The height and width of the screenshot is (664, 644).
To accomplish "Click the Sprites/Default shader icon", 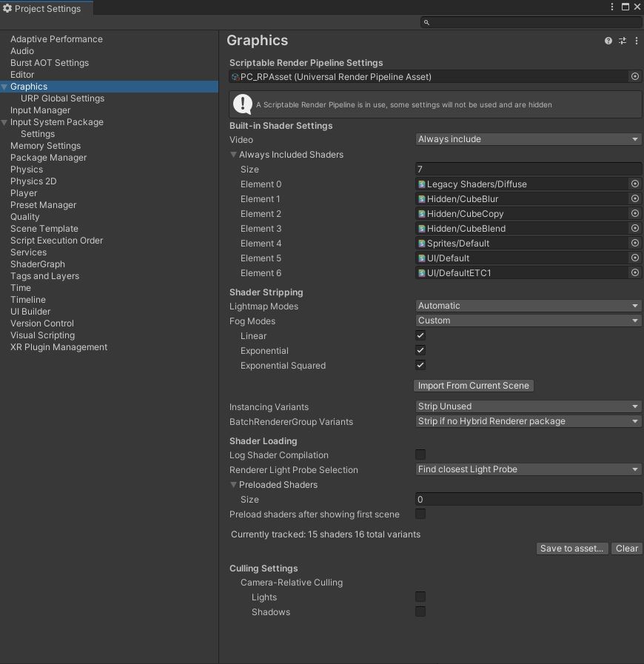I will pyautogui.click(x=422, y=244).
